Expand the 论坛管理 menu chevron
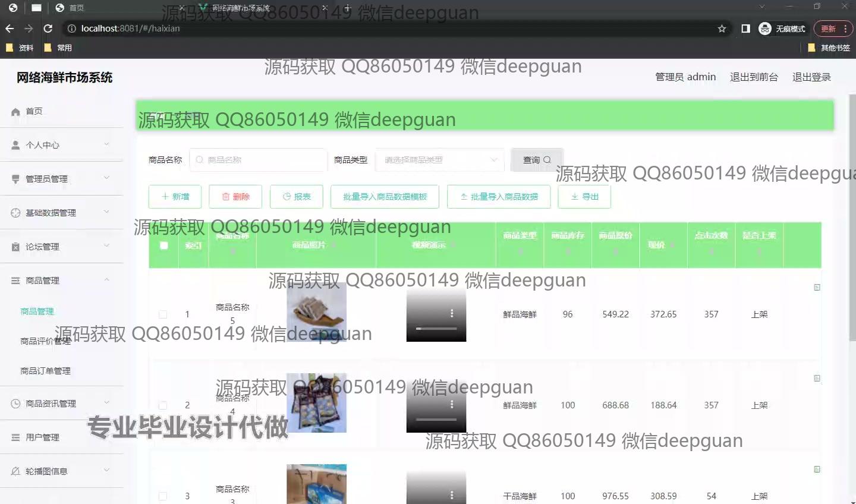 tap(106, 245)
